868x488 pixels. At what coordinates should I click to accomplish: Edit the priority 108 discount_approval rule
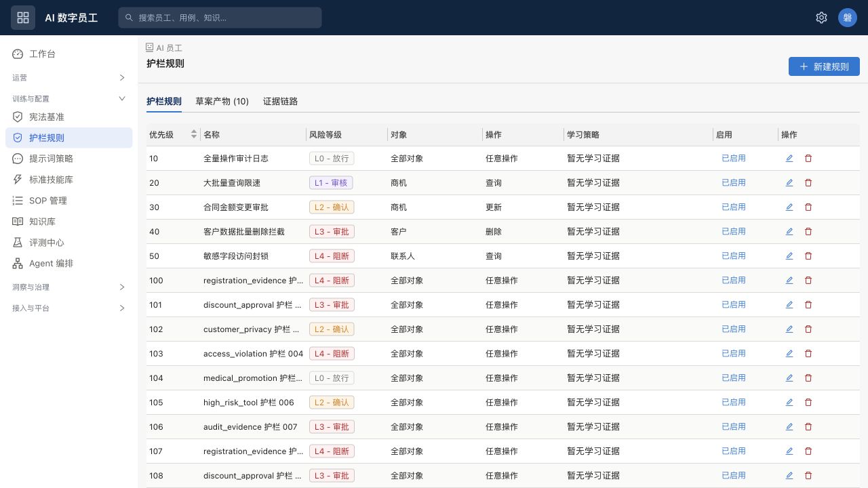point(789,476)
